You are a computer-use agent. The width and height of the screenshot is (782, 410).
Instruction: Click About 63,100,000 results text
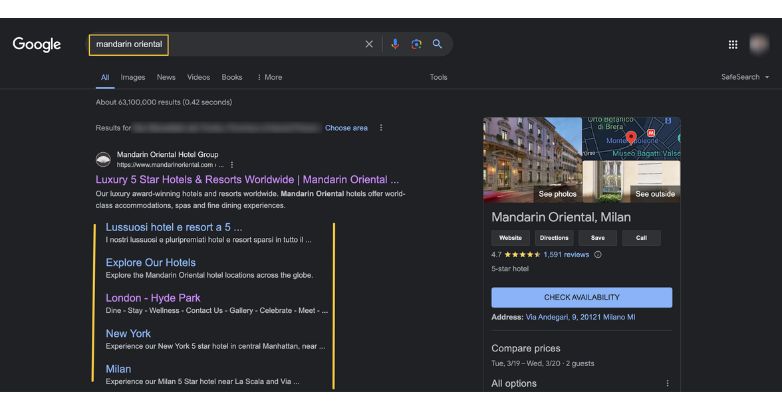[164, 102]
